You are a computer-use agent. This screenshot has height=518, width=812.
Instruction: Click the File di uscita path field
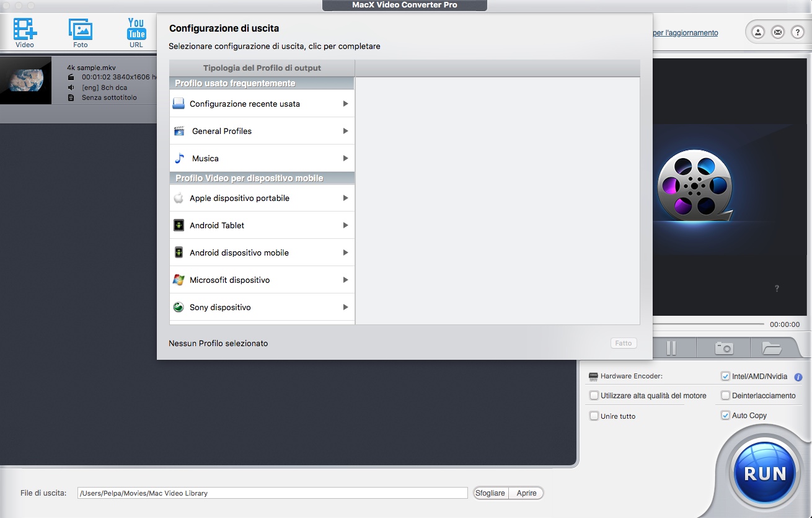point(273,493)
